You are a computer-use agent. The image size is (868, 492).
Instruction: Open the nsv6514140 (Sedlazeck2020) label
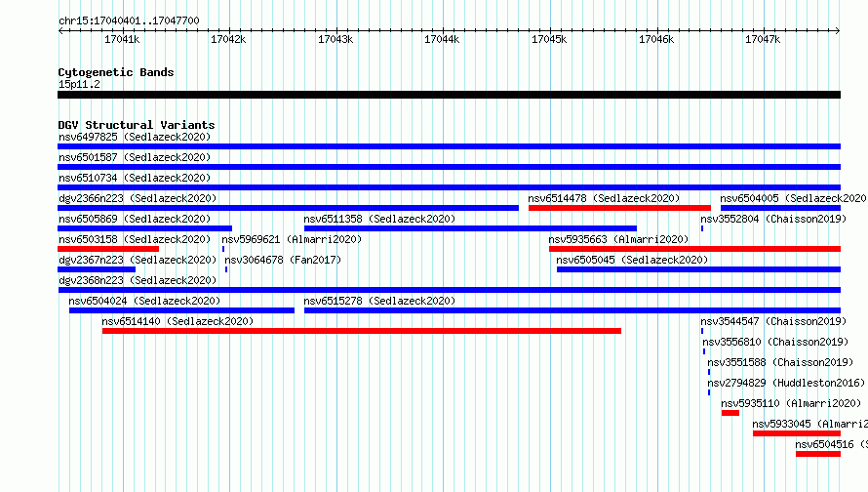click(x=178, y=321)
